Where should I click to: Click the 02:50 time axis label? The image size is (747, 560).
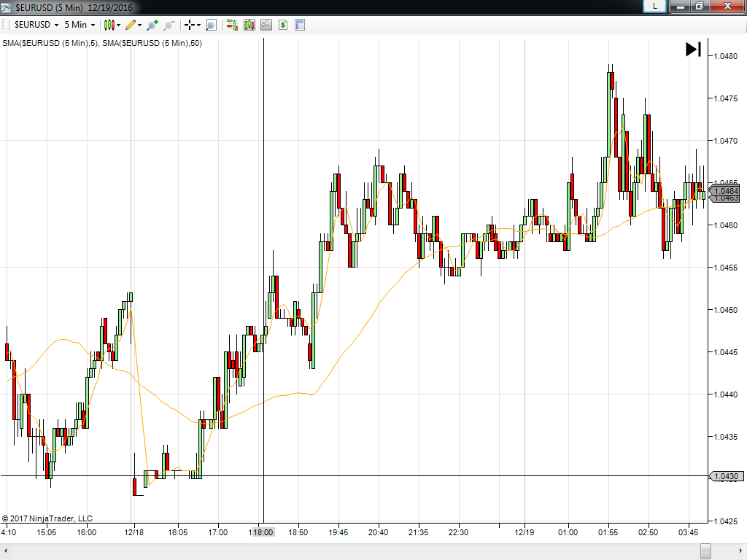click(648, 532)
